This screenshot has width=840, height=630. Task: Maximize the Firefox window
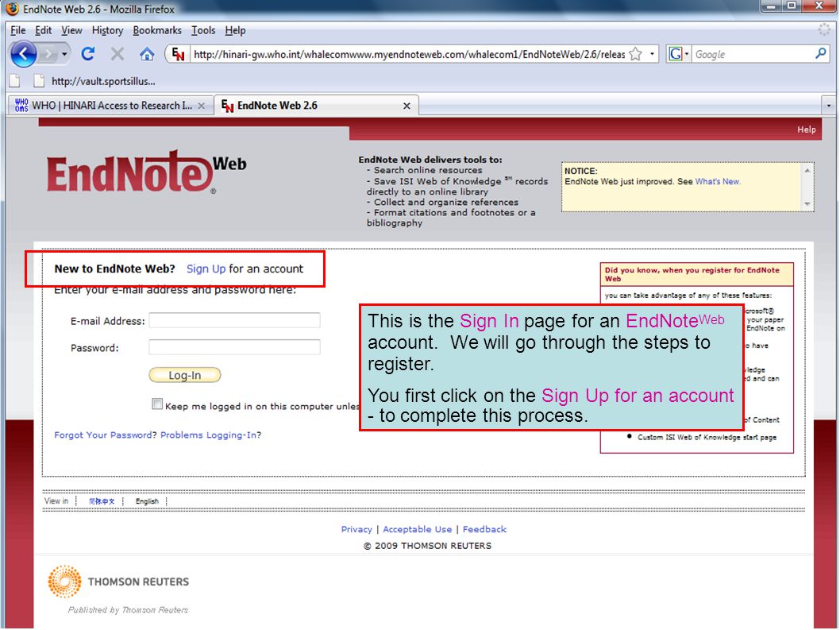(792, 6)
